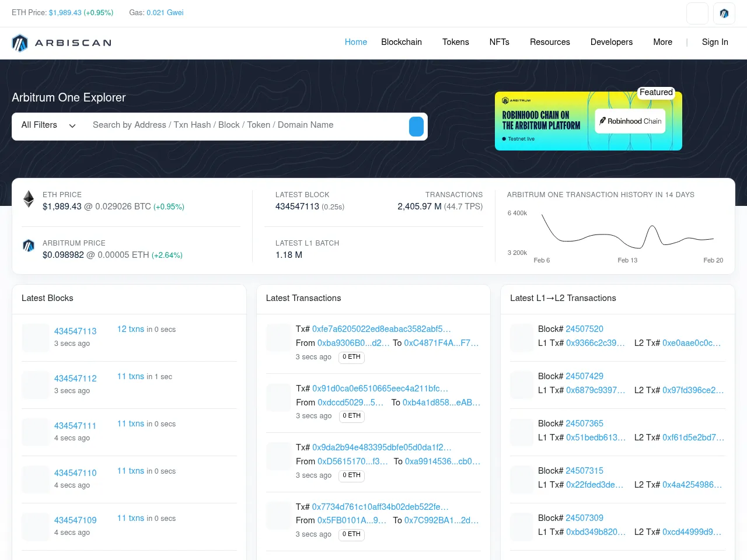The image size is (747, 560).
Task: Click the Featured badge on the banner
Action: [656, 92]
